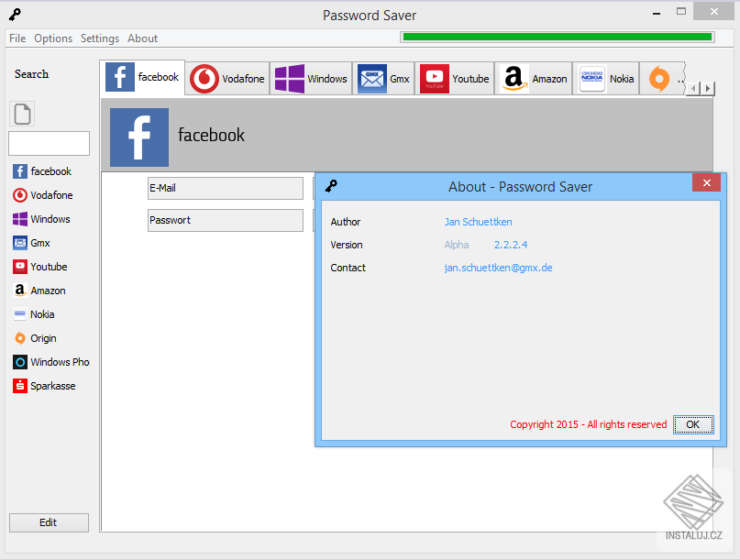Click the Edit button

click(49, 522)
